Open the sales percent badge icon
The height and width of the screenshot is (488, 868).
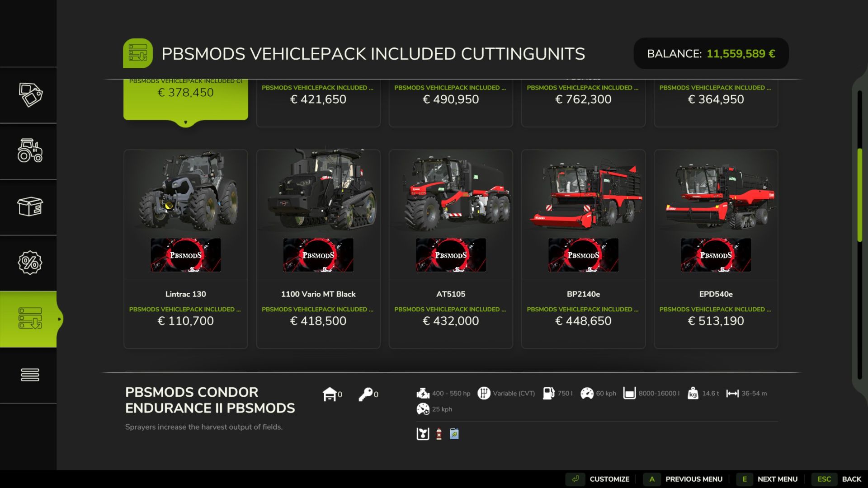(30, 263)
